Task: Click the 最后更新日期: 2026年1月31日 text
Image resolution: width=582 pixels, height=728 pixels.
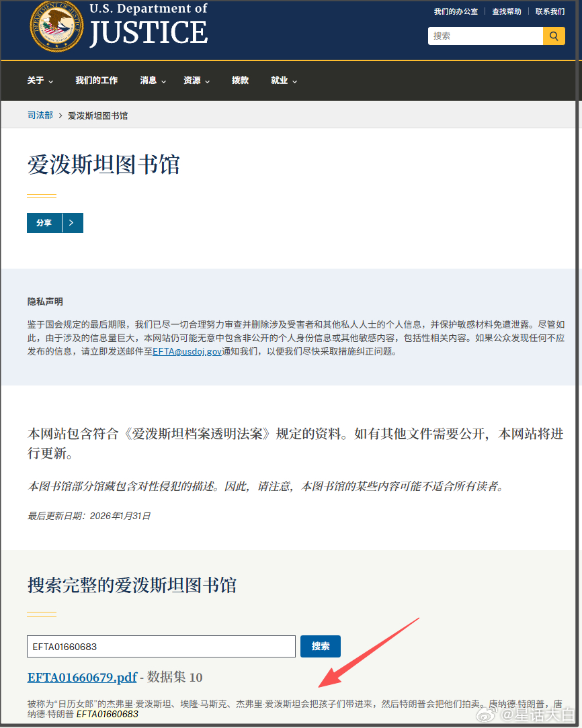Action: [89, 516]
